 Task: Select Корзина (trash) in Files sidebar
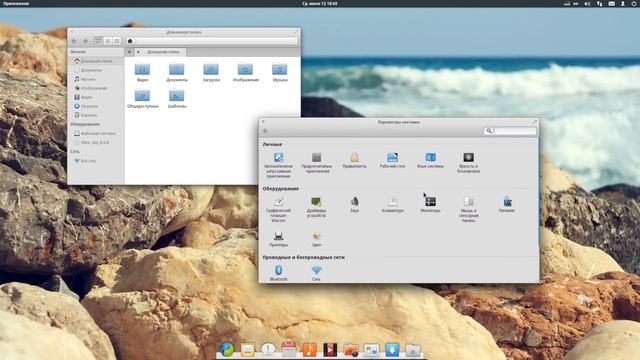[96, 115]
